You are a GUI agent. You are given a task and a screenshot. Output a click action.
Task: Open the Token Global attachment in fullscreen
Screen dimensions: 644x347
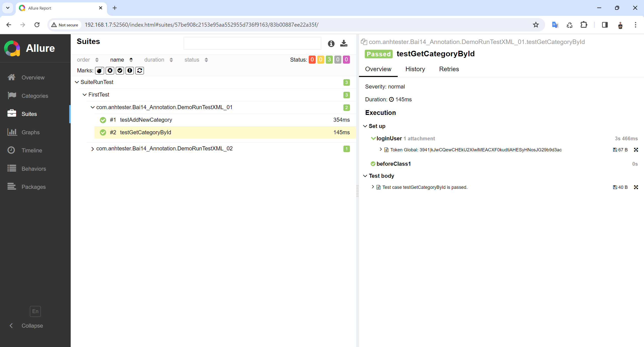636,150
